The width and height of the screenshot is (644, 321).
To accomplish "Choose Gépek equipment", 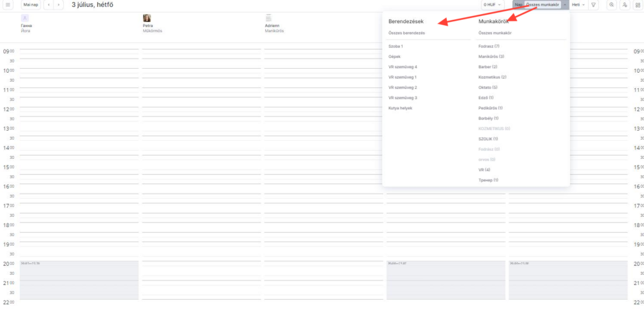I will pos(394,57).
